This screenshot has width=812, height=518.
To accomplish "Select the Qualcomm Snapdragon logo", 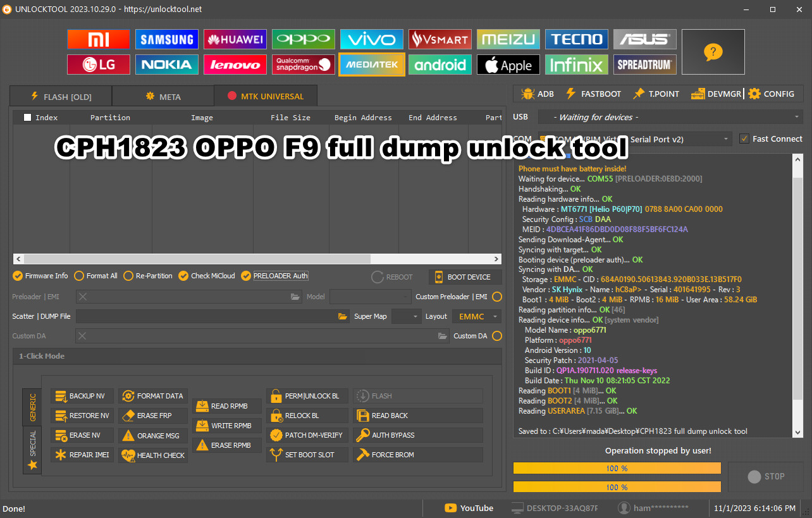I will pos(304,65).
